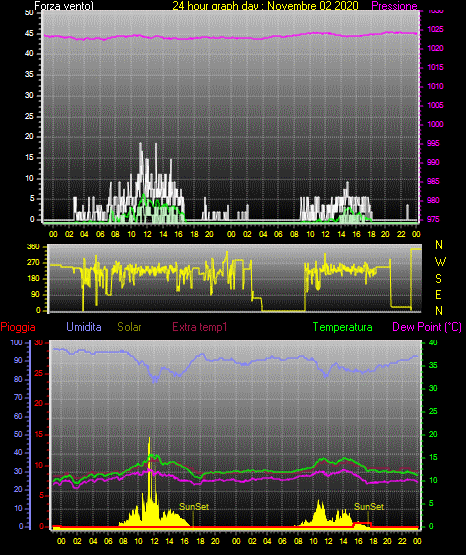
Task: Click the Pressione legend label
Action: 394,6
